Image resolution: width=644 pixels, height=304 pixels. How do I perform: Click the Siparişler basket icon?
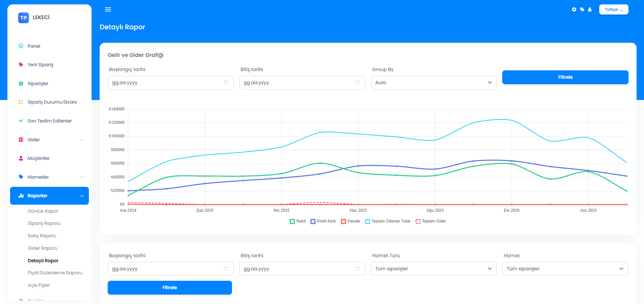pos(21,83)
